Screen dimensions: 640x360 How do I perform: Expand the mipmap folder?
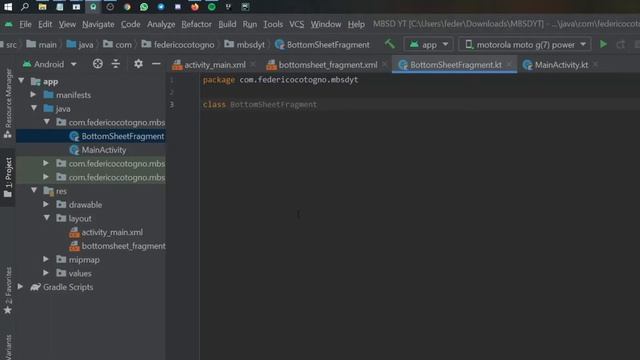[46, 259]
